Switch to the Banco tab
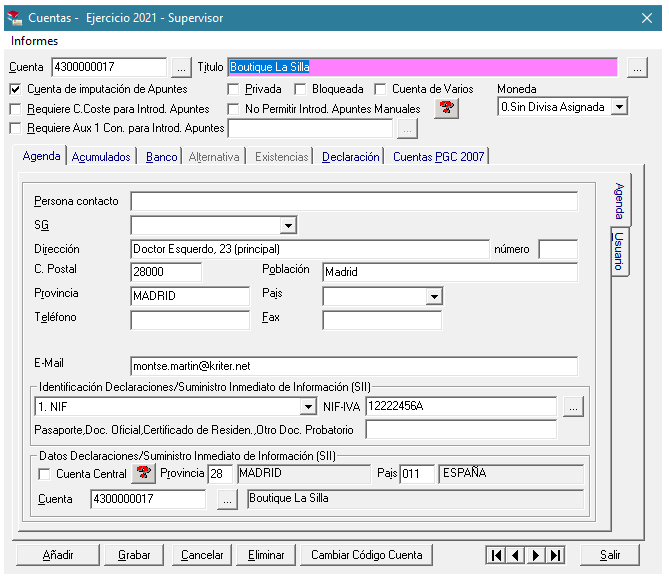Screen dimensions: 669x578 [x=161, y=157]
